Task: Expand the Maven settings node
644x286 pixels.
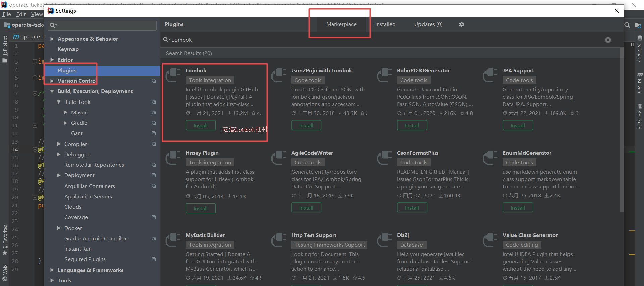Action: [x=65, y=112]
